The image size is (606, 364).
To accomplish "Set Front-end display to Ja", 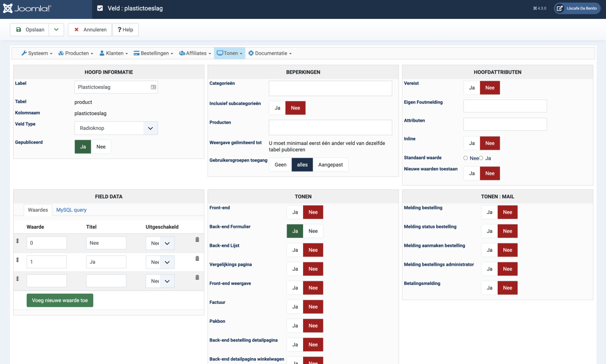I will (295, 212).
